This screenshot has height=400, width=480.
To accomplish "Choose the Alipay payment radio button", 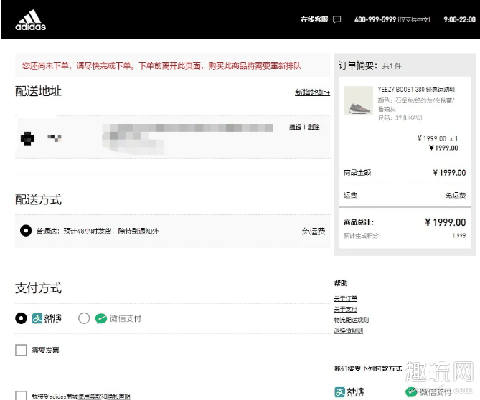I will (x=21, y=318).
